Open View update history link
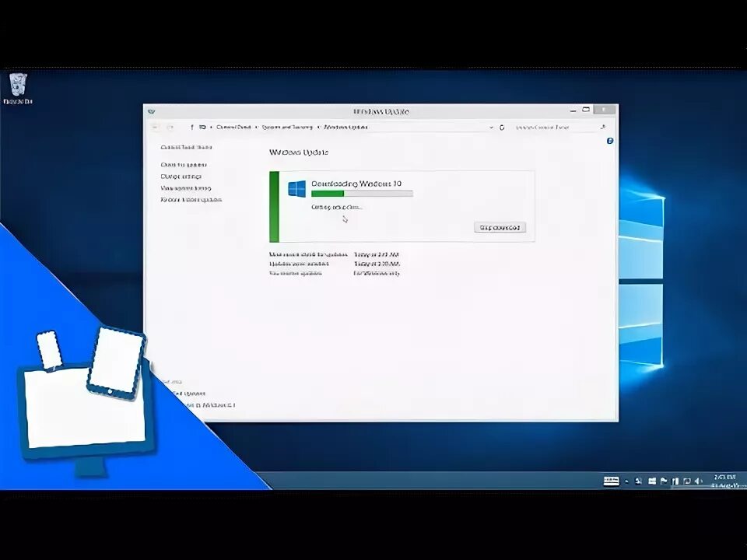The width and height of the screenshot is (747, 560). [x=186, y=188]
